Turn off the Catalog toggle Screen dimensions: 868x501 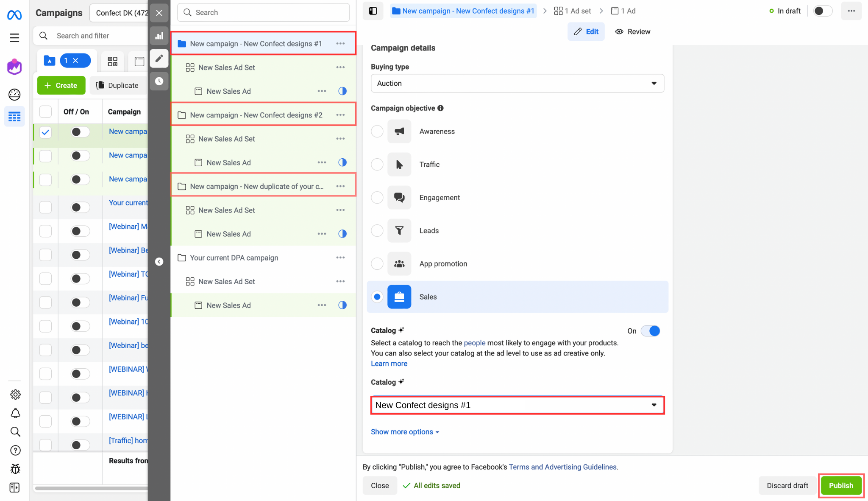[x=651, y=331]
